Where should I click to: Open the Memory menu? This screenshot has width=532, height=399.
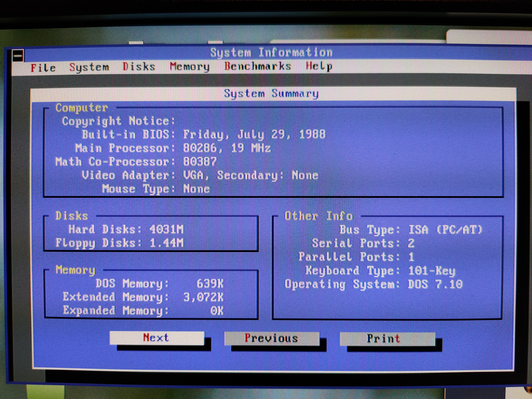pyautogui.click(x=190, y=66)
